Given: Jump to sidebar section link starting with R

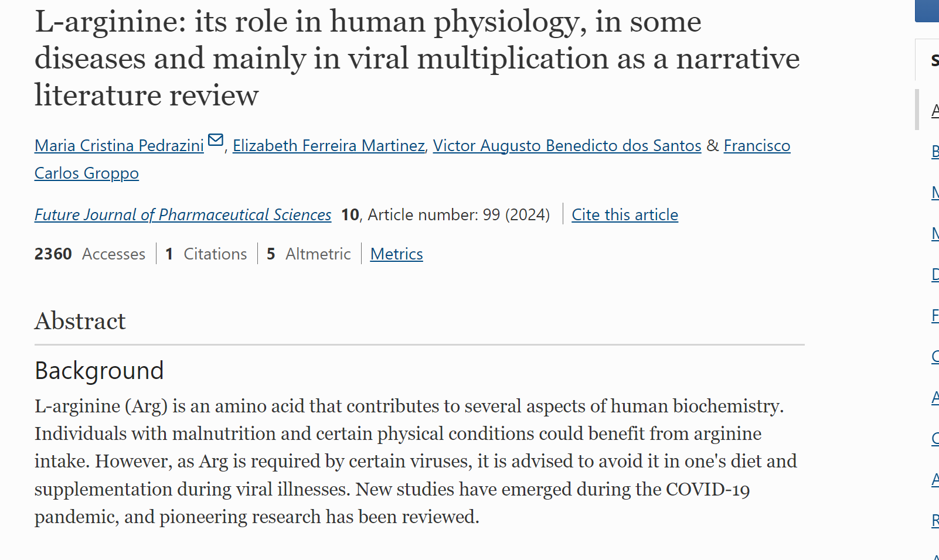Looking at the screenshot, I should click(x=935, y=521).
